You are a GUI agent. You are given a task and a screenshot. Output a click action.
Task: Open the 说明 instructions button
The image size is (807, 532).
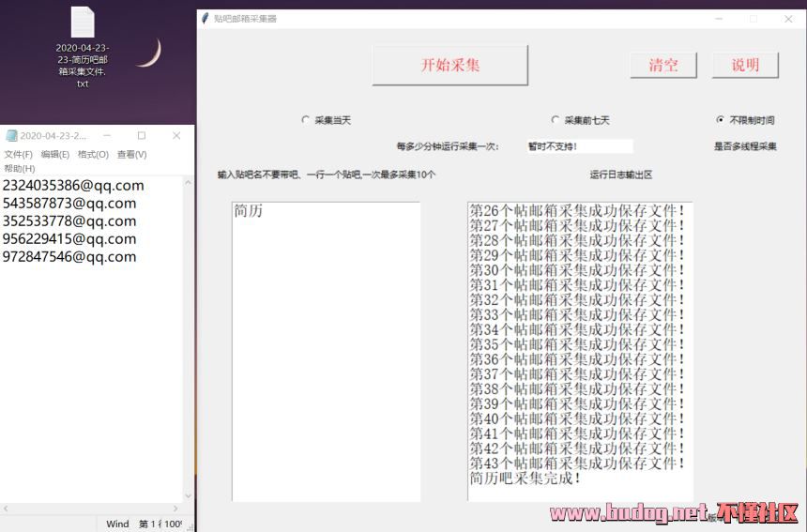[x=745, y=65]
